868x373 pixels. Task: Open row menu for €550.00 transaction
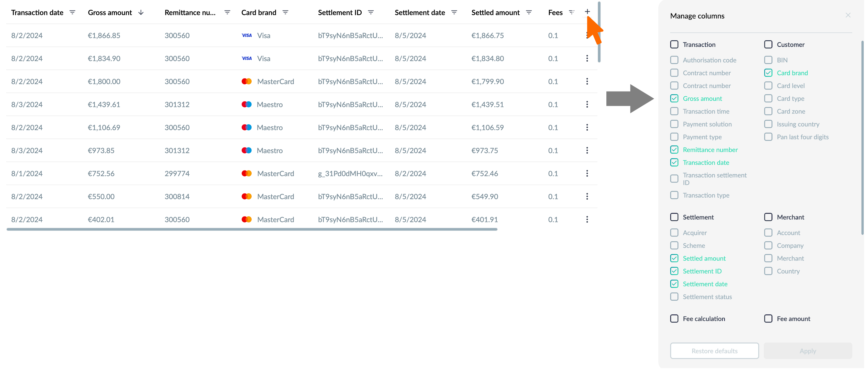(x=587, y=196)
